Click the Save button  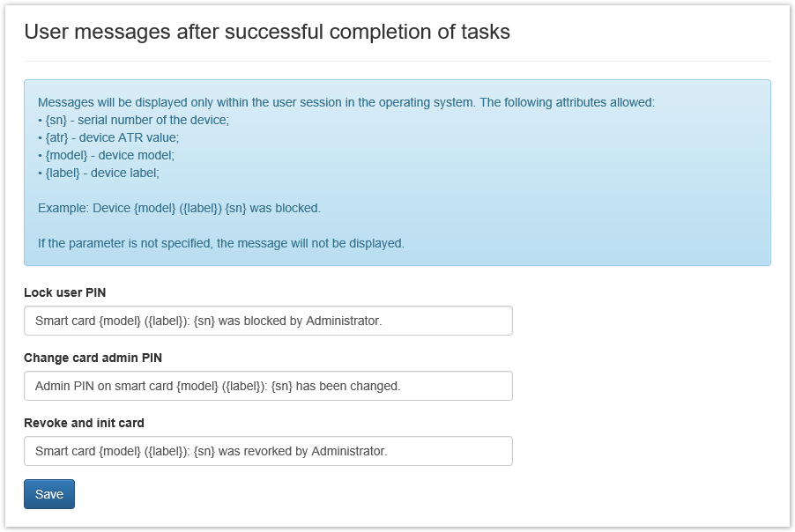(49, 494)
